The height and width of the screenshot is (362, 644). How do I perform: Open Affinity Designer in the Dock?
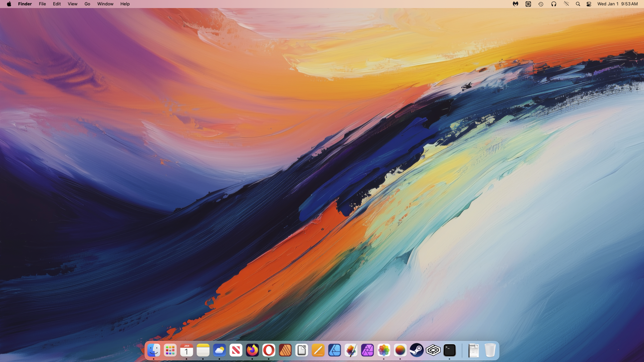point(334,351)
